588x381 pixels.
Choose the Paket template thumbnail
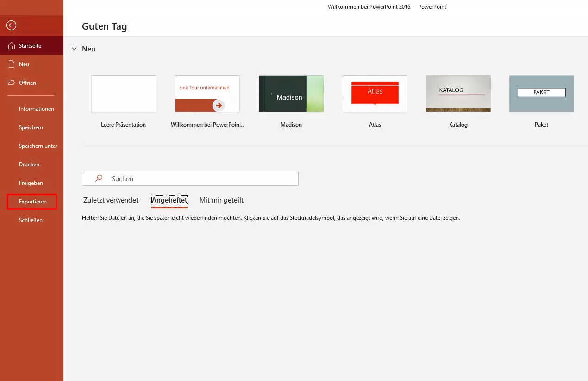542,94
